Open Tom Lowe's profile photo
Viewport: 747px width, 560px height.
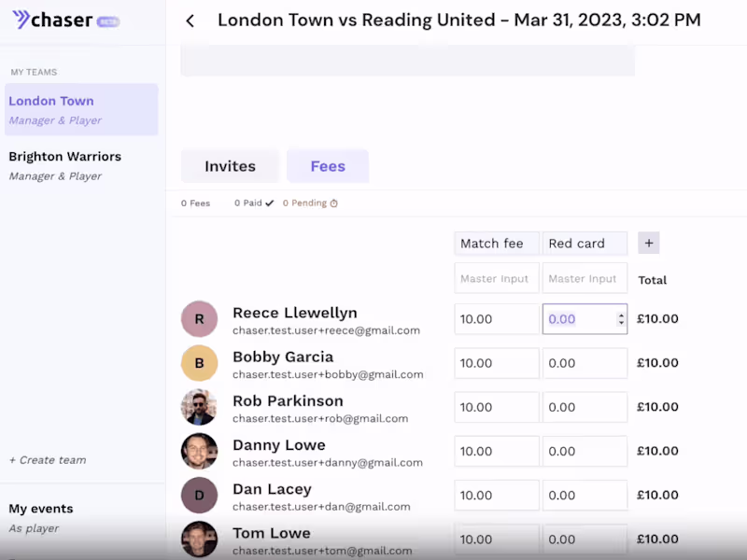(x=199, y=539)
